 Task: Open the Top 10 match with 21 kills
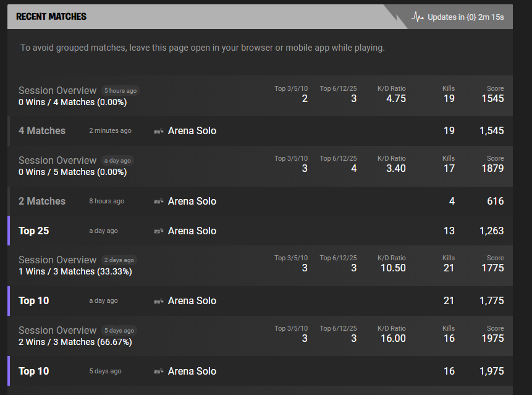260,301
